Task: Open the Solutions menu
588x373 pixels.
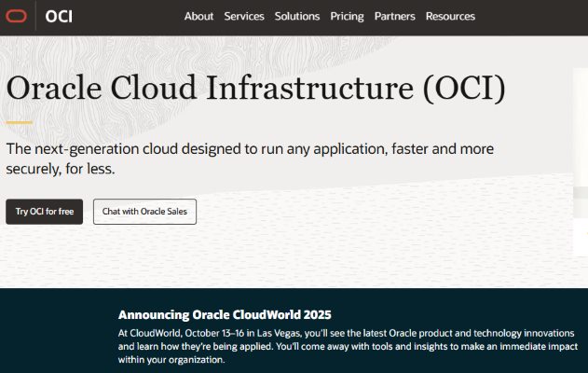Action: point(297,17)
